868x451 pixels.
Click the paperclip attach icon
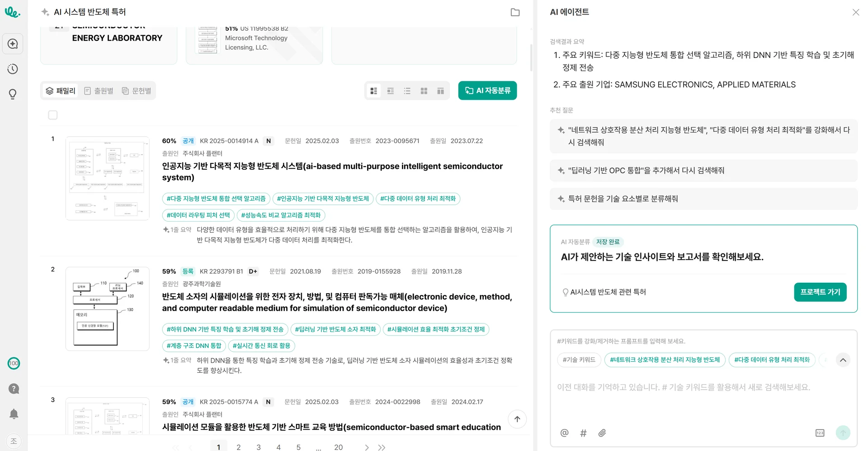[602, 433]
